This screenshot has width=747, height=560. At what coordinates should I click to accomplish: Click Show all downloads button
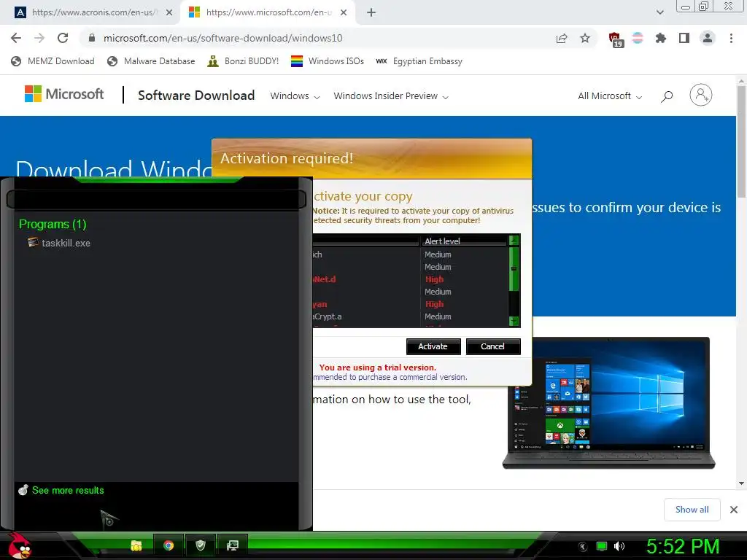coord(692,510)
